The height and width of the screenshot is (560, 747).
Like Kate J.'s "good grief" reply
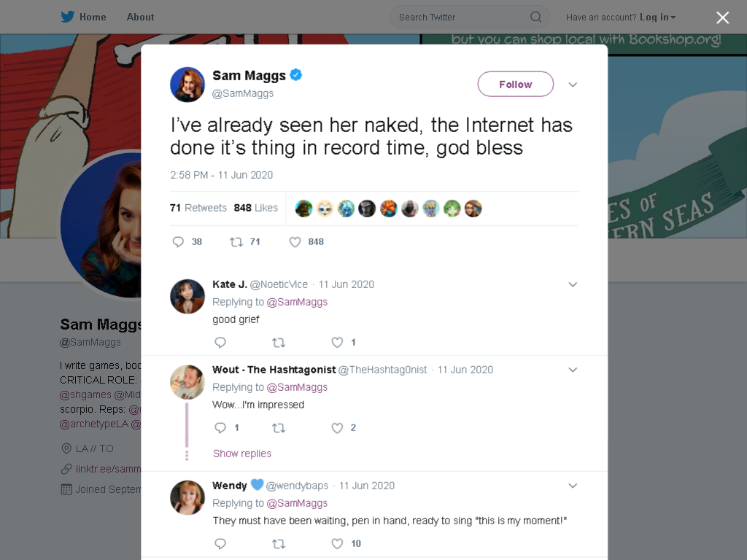(x=337, y=343)
